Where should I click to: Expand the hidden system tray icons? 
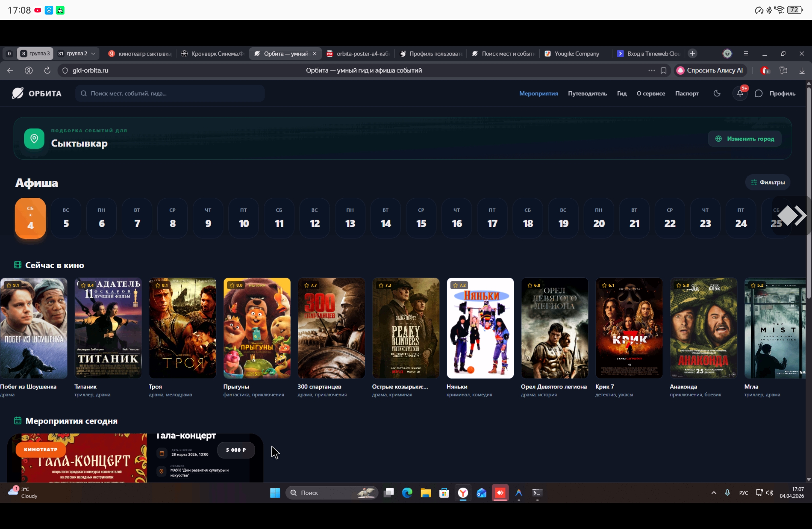pos(713,493)
